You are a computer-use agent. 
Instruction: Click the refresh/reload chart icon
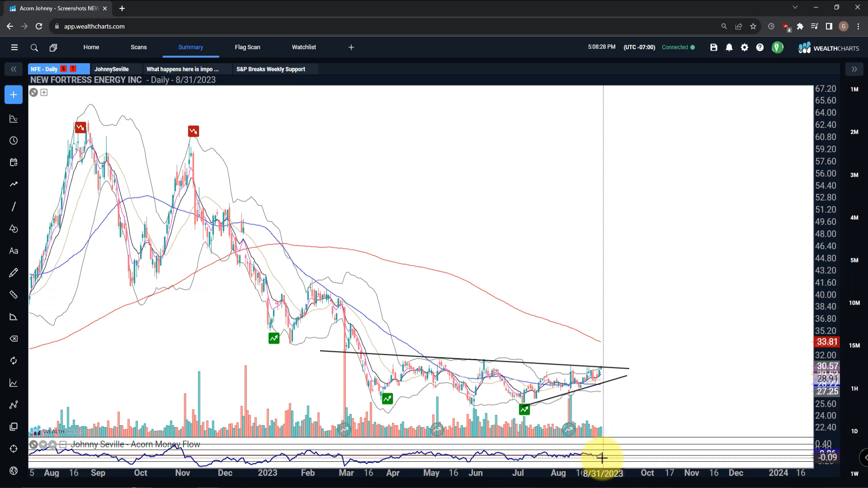(x=14, y=361)
